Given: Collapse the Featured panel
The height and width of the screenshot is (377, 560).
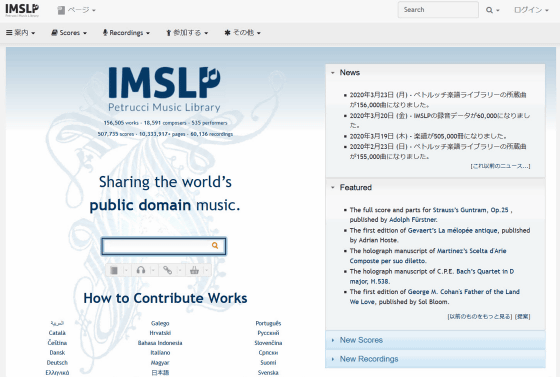Looking at the screenshot, I should [x=435, y=187].
